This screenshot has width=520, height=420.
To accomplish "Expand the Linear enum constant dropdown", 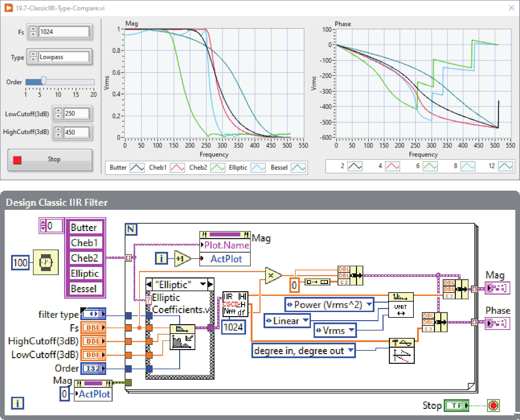I will [x=306, y=320].
